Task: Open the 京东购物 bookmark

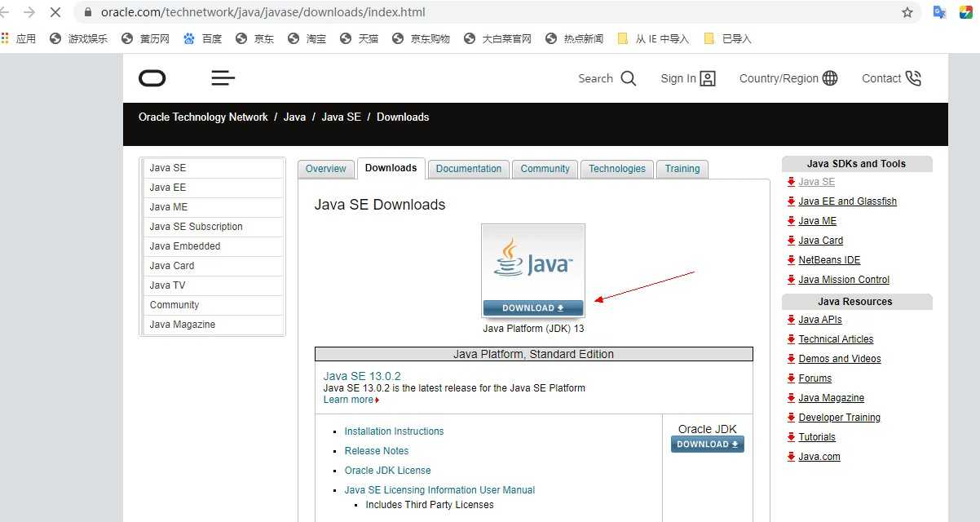Action: point(421,38)
